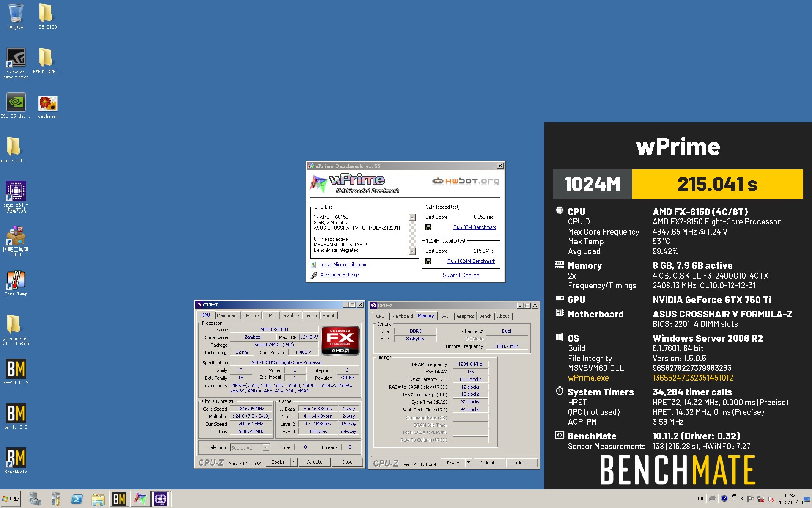Open Server Manager from the taskbar
Viewport: 812px width, 508px height.
(35, 499)
